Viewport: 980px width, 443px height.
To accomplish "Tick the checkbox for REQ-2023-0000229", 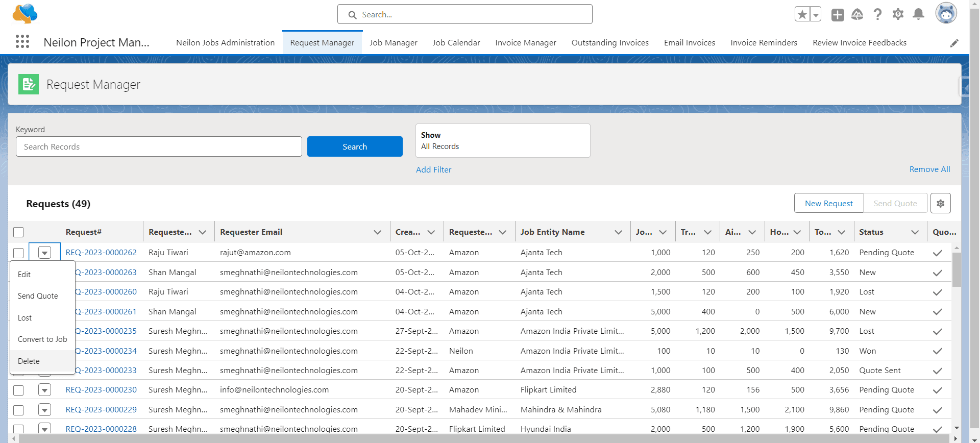I will coord(18,410).
